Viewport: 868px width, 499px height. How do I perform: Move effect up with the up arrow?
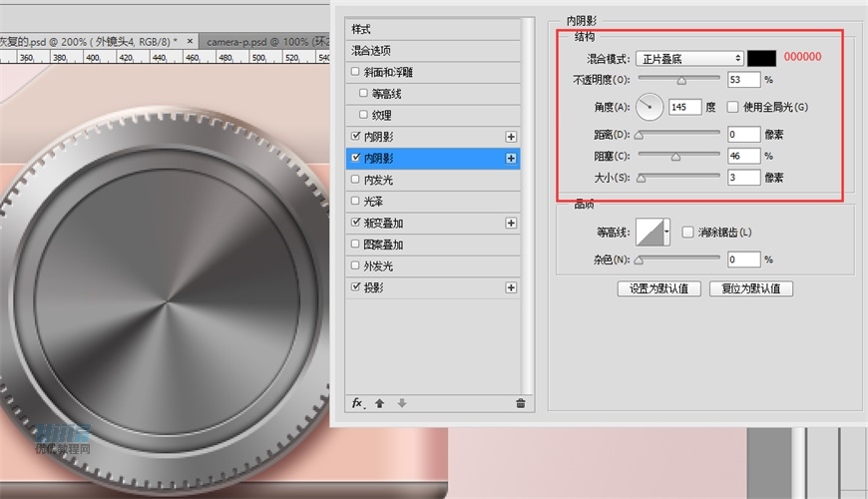[380, 403]
